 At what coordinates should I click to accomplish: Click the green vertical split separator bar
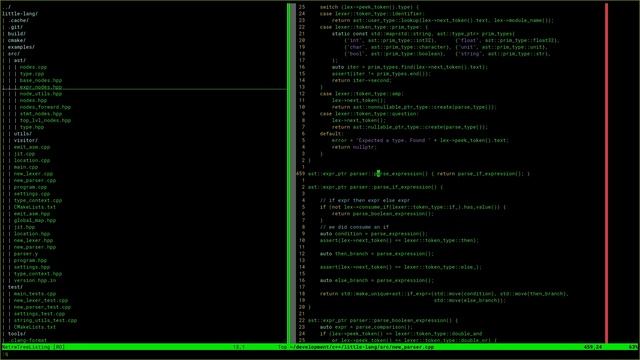(289, 173)
